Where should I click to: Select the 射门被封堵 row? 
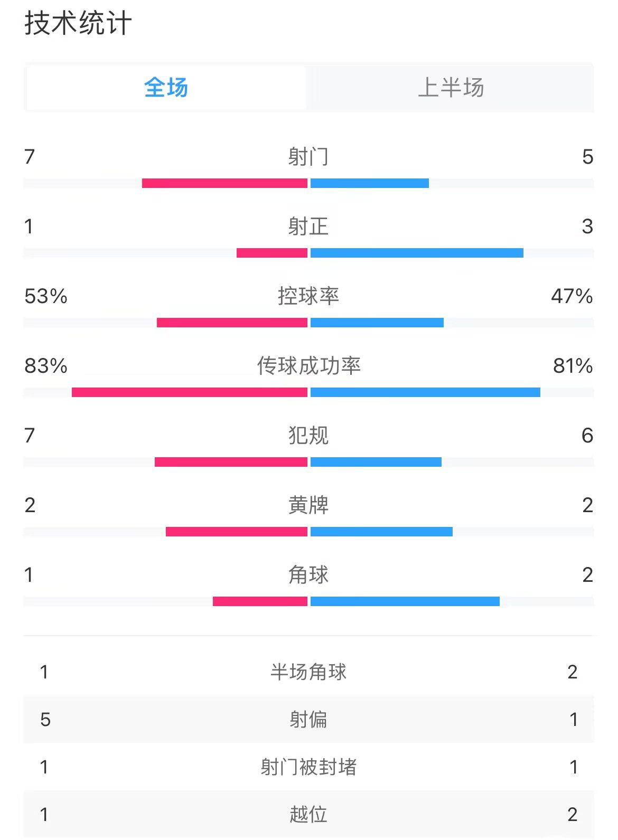308,767
